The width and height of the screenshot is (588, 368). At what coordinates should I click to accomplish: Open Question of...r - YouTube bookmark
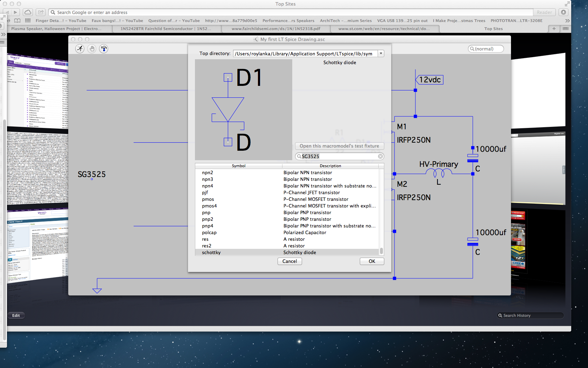tap(174, 21)
